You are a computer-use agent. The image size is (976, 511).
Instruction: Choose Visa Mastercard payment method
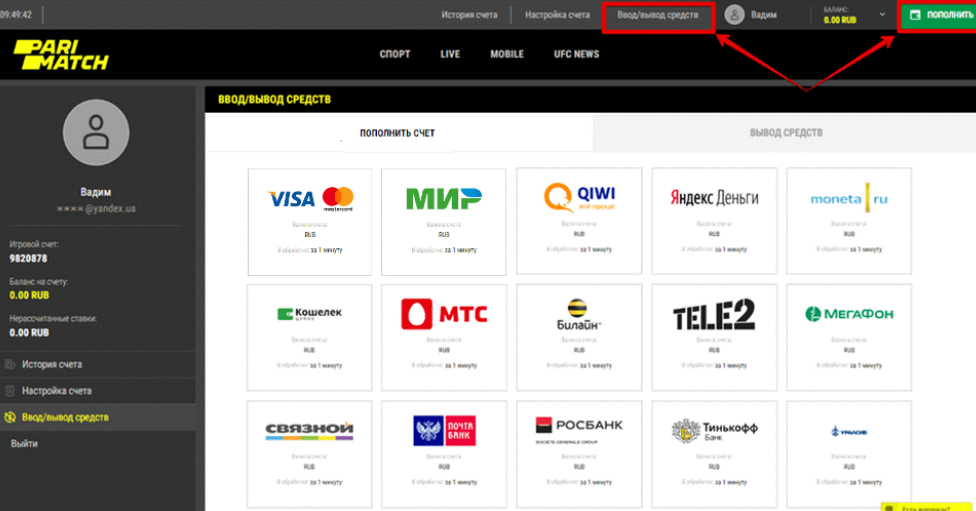coord(310,222)
